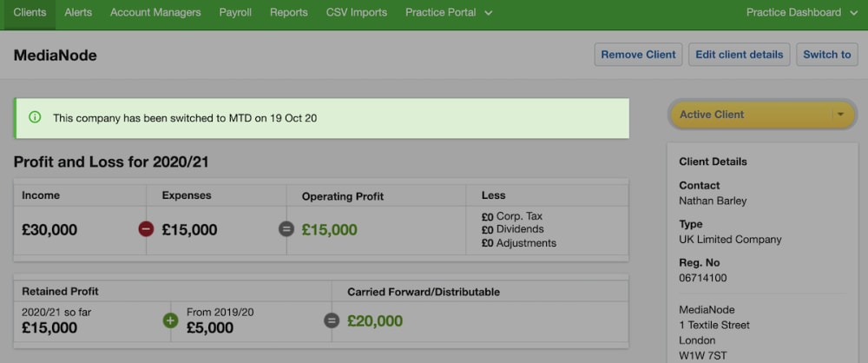Click the green info icon in MTD notice
This screenshot has width=868, height=363.
click(x=35, y=117)
